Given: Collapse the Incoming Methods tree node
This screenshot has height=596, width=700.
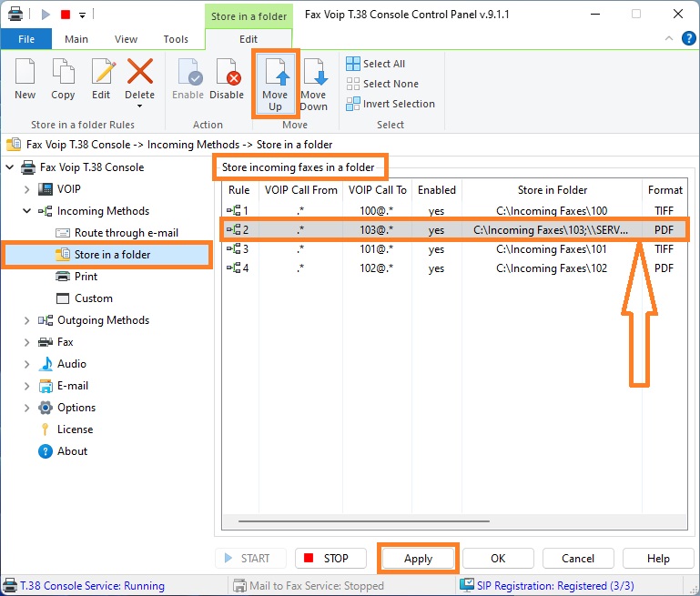Looking at the screenshot, I should (26, 211).
